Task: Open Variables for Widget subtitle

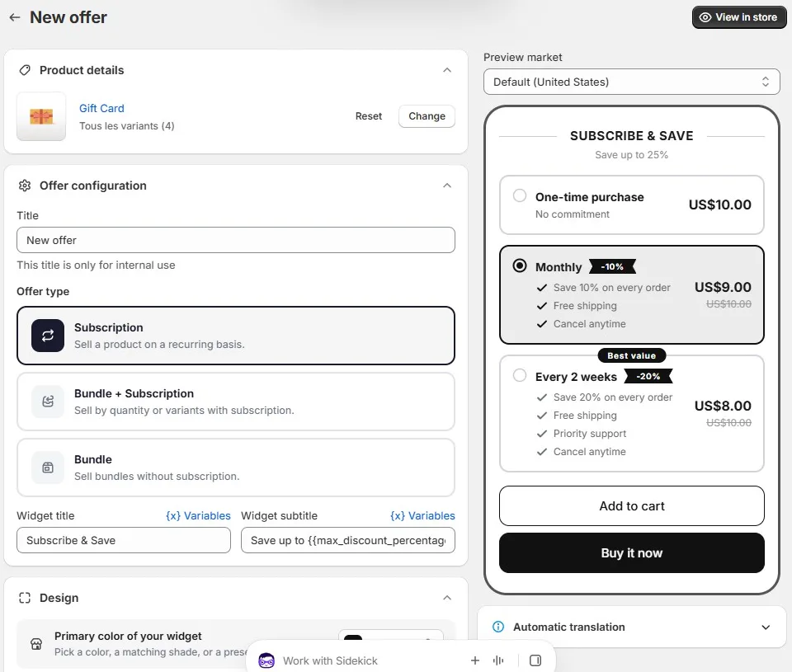Action: pyautogui.click(x=422, y=516)
